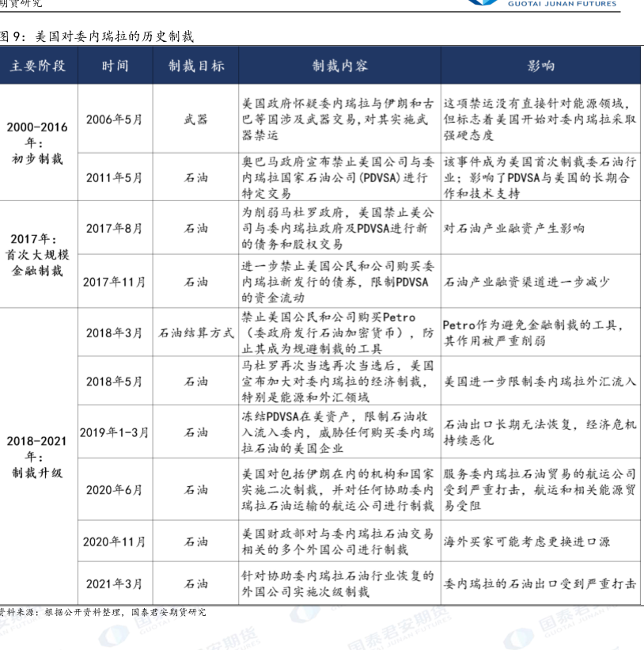Click the 2017年 首次大规模金融制裁 stage cell

pyautogui.click(x=38, y=254)
